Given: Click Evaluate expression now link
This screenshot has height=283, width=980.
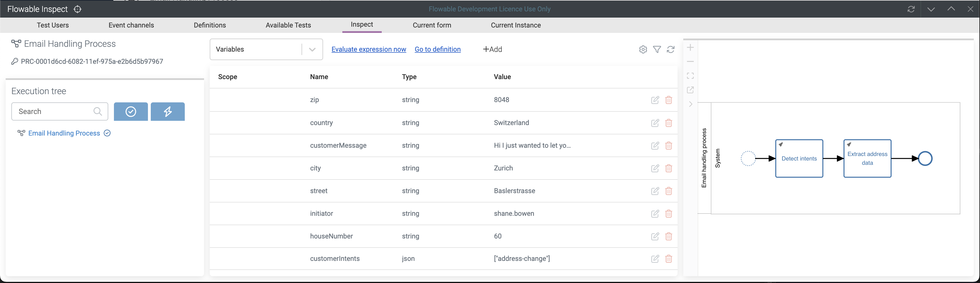Looking at the screenshot, I should (369, 50).
